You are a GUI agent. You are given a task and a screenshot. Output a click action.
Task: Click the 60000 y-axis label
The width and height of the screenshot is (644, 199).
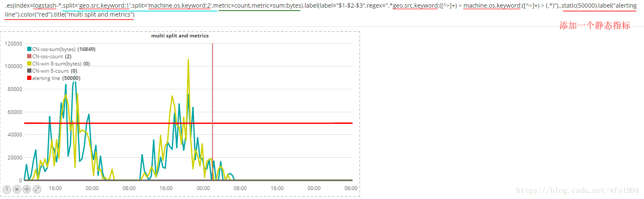pos(15,112)
